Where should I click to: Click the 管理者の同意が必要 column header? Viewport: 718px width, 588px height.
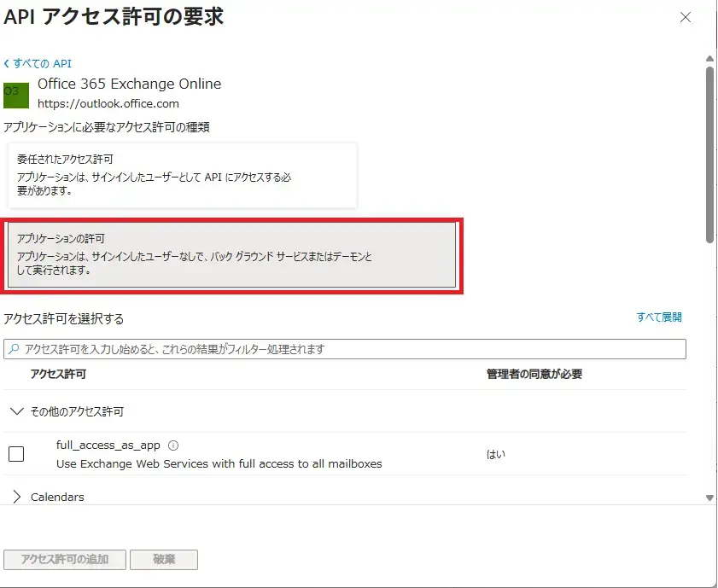coord(534,374)
